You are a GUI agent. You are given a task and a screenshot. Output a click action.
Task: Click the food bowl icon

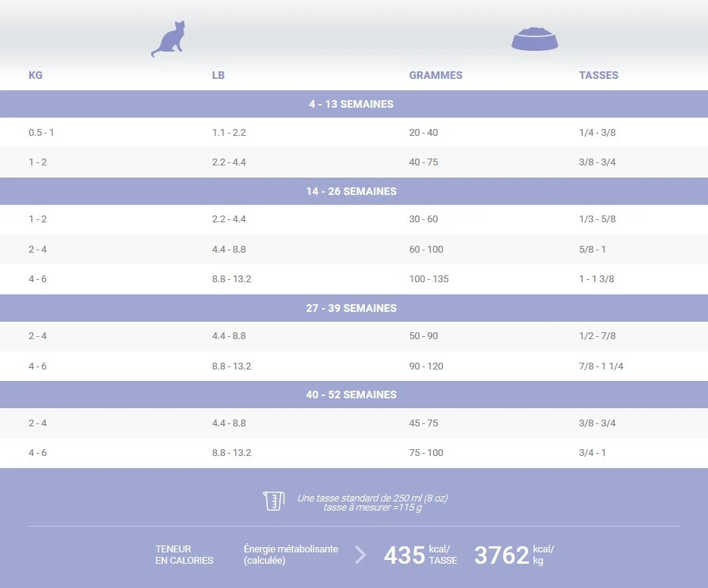pyautogui.click(x=534, y=39)
